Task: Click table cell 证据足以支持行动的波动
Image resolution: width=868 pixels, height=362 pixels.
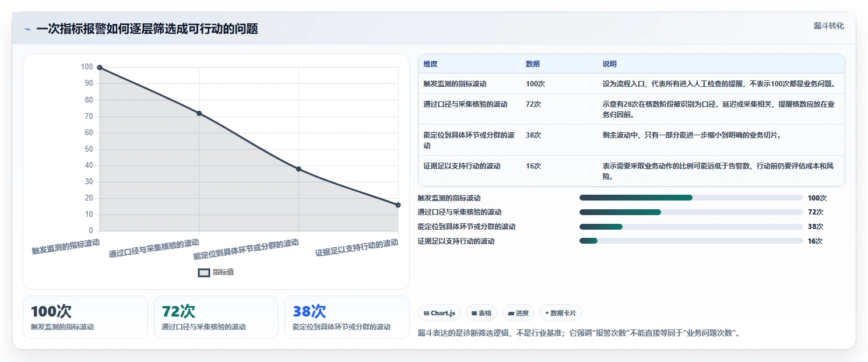Action: coord(462,166)
